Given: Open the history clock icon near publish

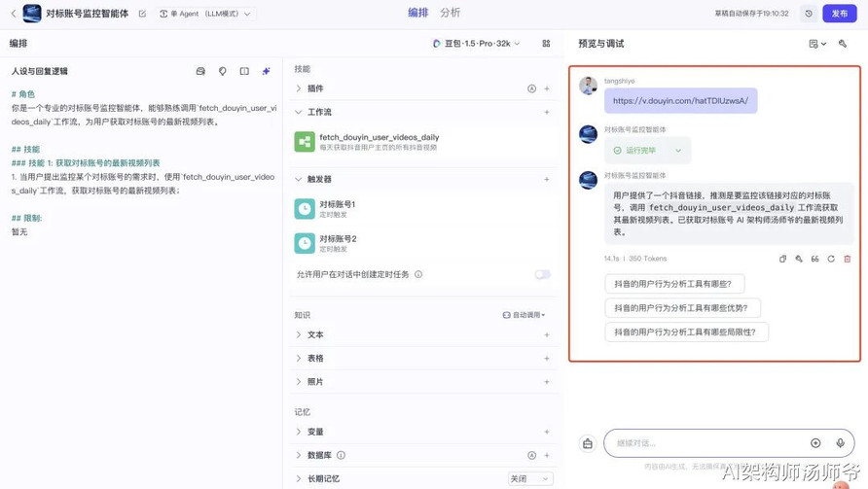Looking at the screenshot, I should (x=809, y=14).
